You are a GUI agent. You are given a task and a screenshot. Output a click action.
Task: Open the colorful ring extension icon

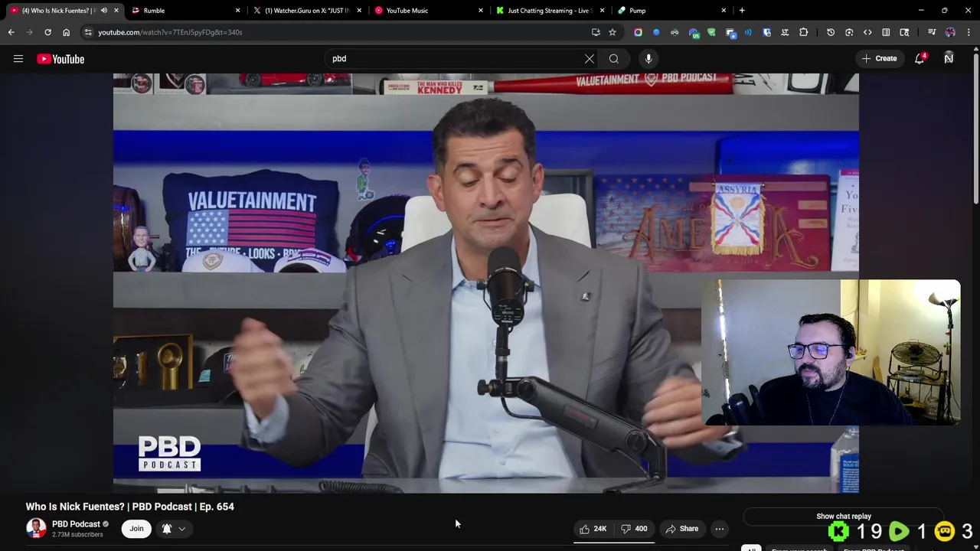tap(638, 32)
